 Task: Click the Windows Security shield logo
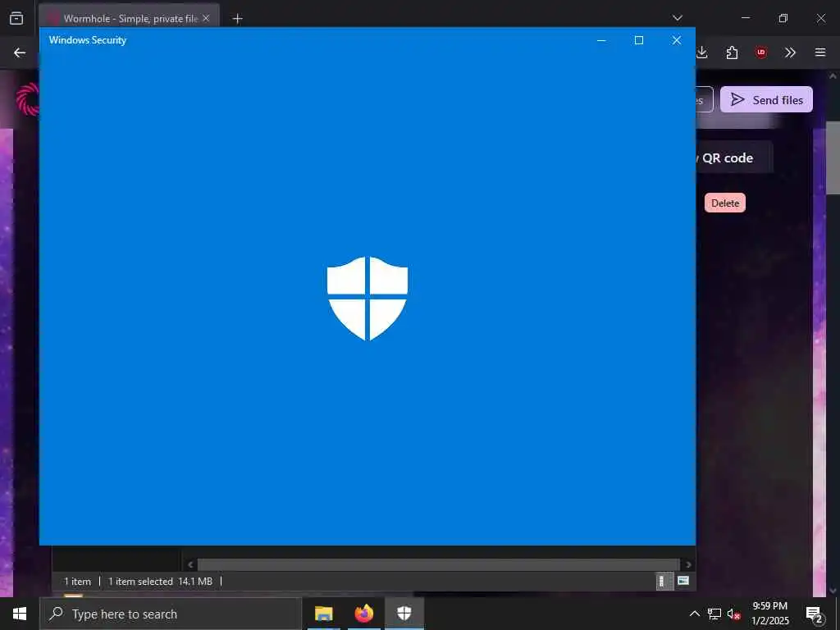click(367, 299)
